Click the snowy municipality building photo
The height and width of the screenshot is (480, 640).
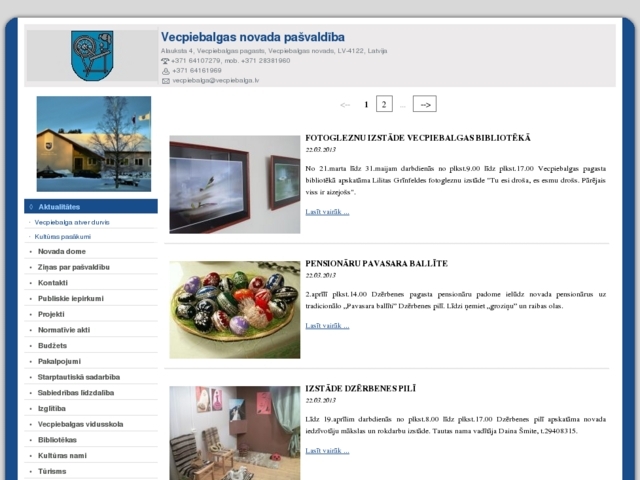point(93,143)
